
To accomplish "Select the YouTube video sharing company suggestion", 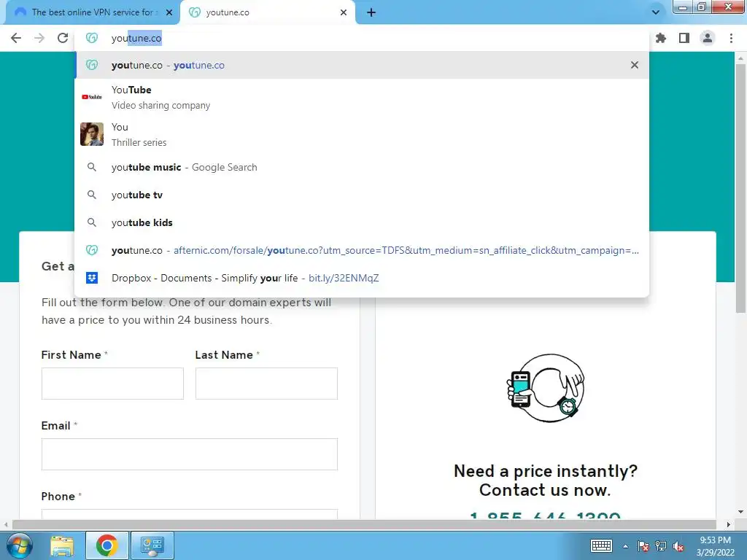I will (362, 97).
